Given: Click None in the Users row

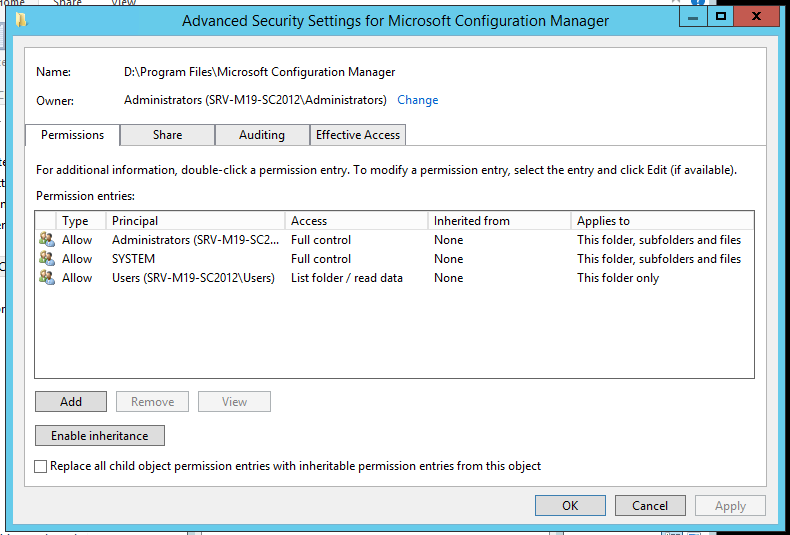Looking at the screenshot, I should (448, 278).
